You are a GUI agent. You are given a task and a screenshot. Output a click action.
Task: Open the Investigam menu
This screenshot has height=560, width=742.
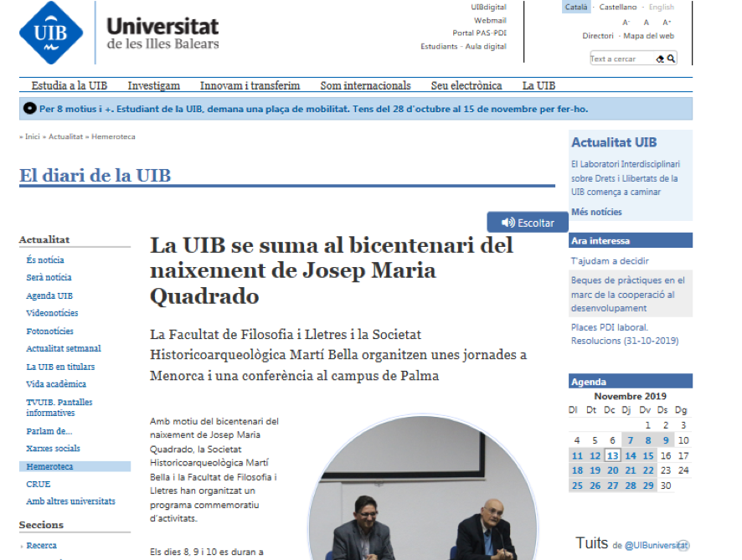pos(153,85)
